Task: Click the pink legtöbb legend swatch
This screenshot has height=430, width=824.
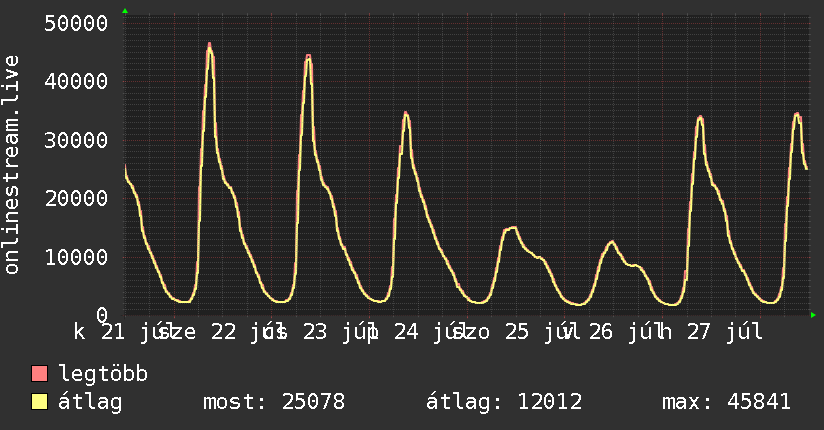Action: [x=39, y=373]
